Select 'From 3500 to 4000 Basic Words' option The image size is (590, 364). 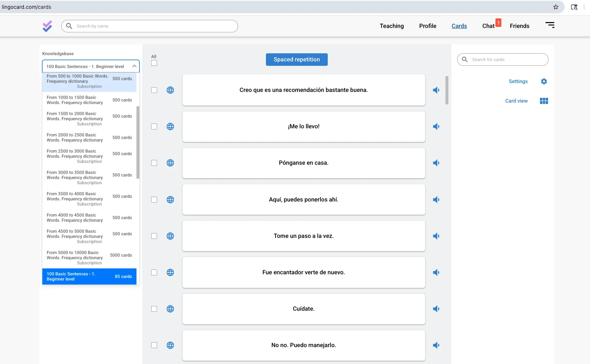pyautogui.click(x=89, y=199)
